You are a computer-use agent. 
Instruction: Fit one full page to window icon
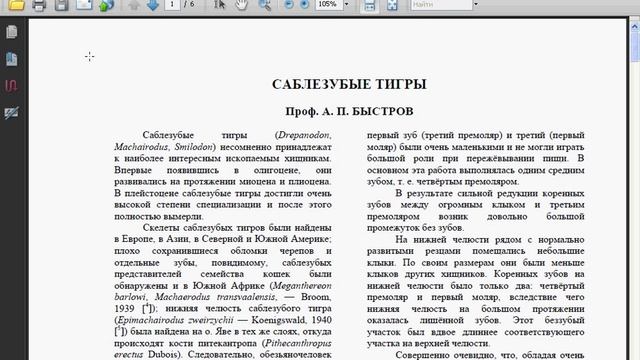point(392,5)
